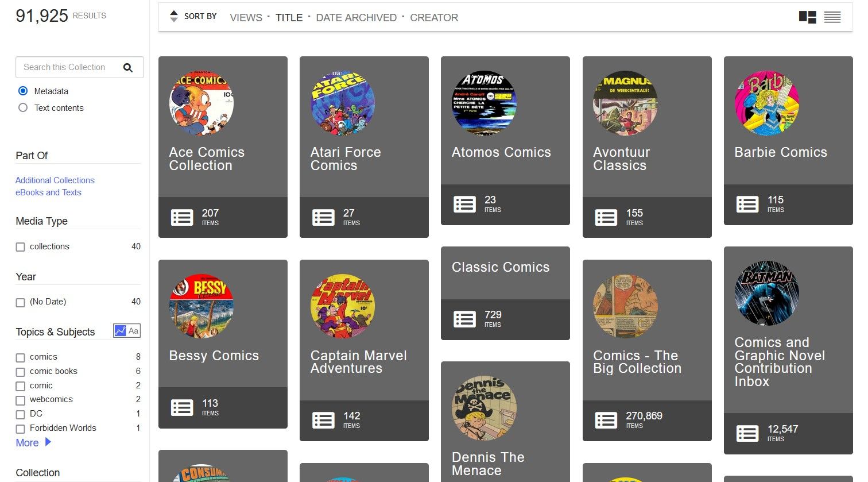Viewport: 868px width, 482px height.
Task: Open the Captain Marvel cover thumbnail
Action: (343, 306)
